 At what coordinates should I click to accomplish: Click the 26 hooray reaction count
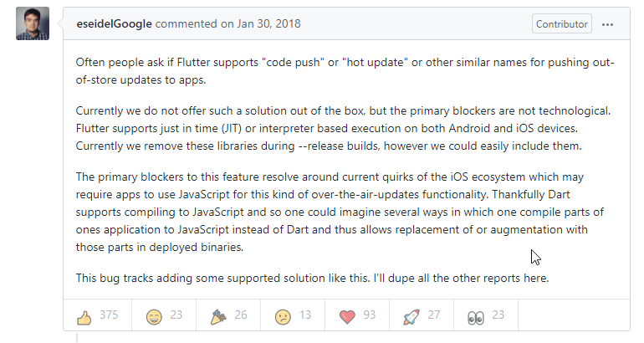(241, 316)
